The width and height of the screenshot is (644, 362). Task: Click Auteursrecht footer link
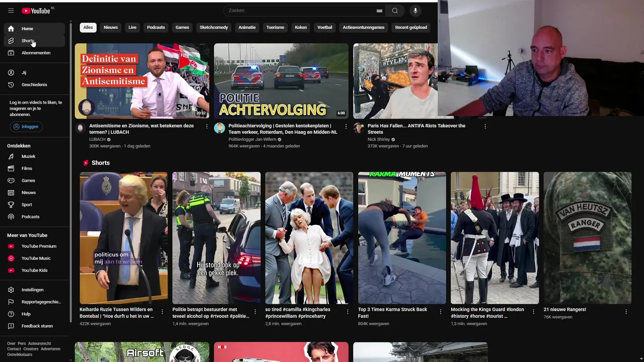39,344
